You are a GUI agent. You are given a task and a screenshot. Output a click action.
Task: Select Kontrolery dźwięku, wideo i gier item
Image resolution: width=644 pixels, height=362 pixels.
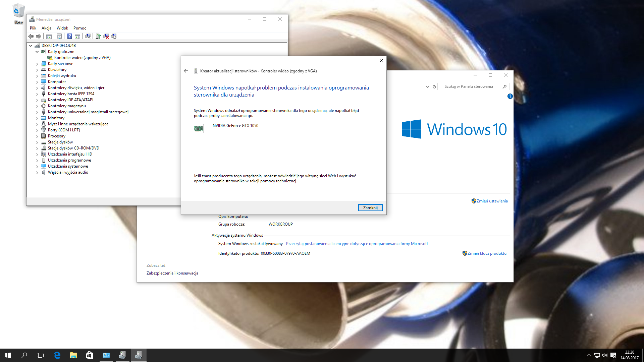pyautogui.click(x=76, y=88)
